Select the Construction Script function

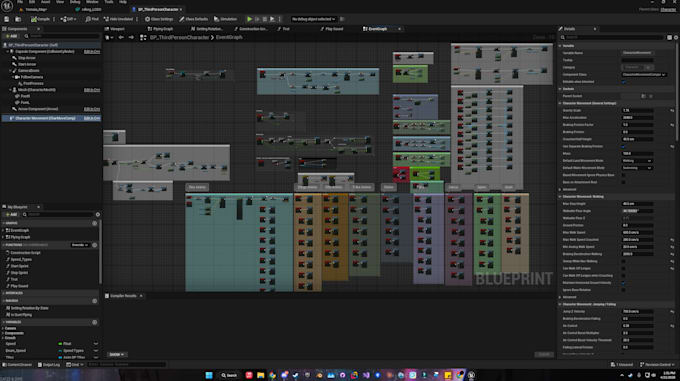click(x=25, y=253)
